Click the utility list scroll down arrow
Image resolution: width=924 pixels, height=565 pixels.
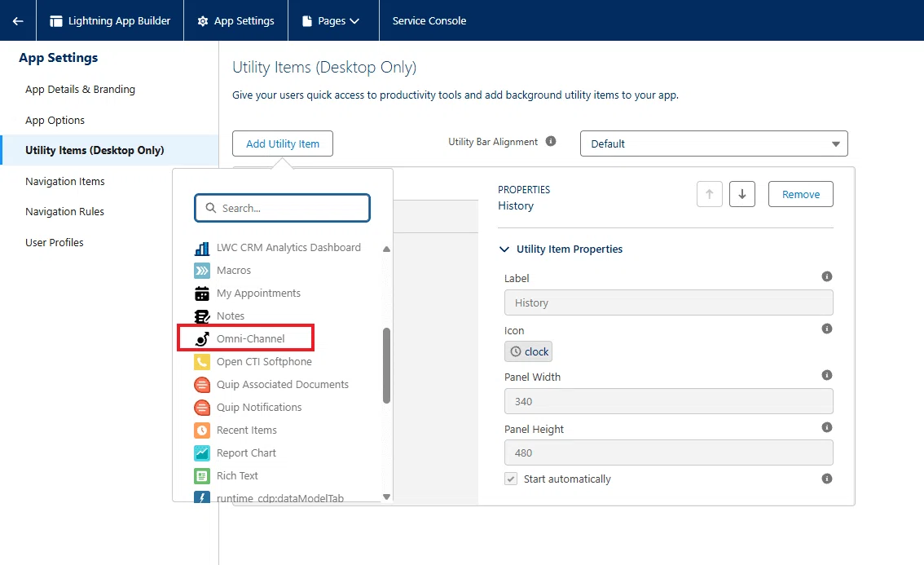tap(386, 497)
